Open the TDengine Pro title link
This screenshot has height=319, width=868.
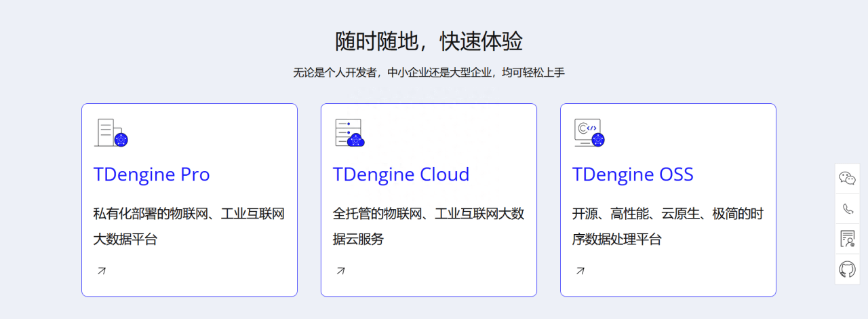click(151, 174)
